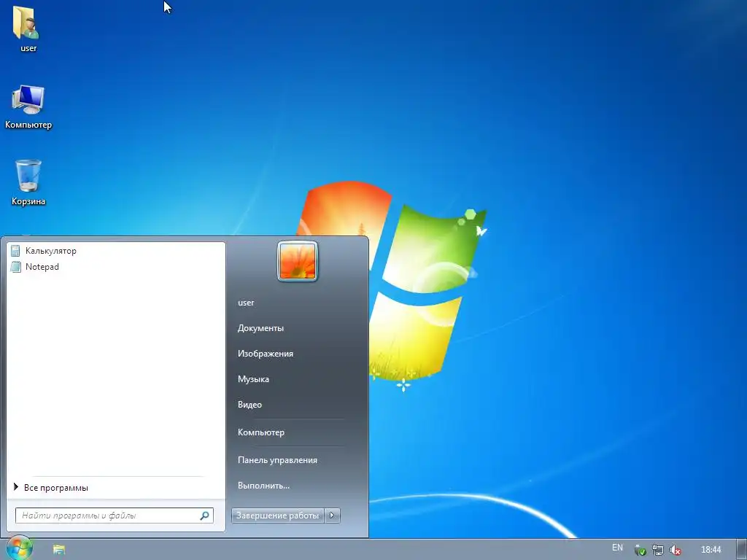The image size is (747, 560).
Task: Click the Калькулятор calculator icon
Action: 16,251
